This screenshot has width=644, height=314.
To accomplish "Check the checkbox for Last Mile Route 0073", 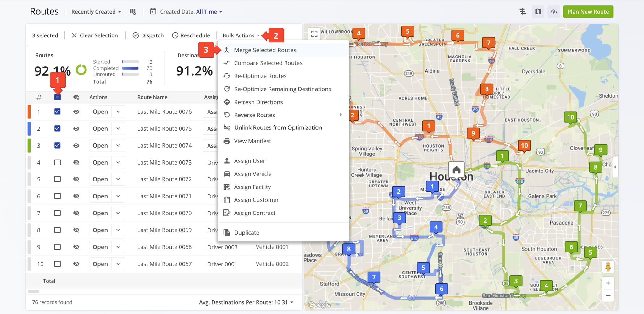I will tap(57, 162).
